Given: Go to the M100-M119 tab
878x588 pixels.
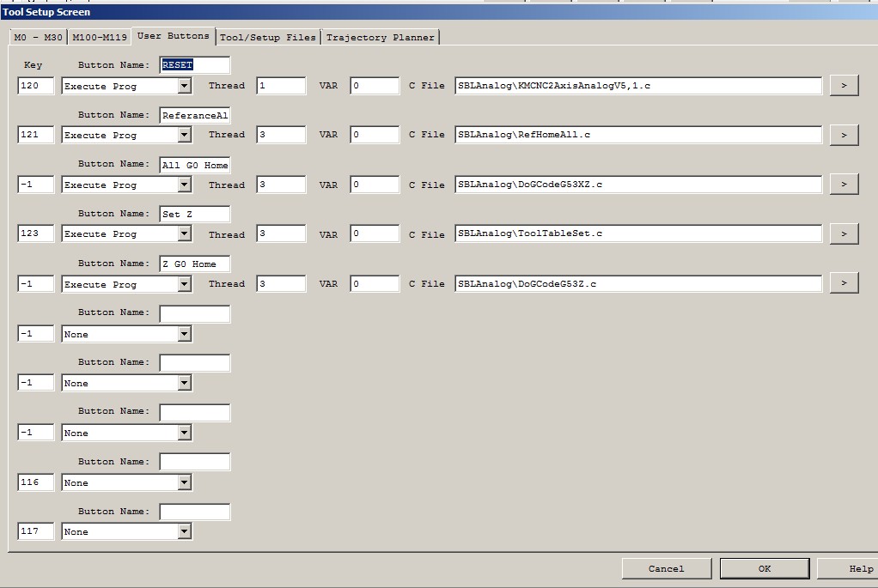Looking at the screenshot, I should (100, 38).
